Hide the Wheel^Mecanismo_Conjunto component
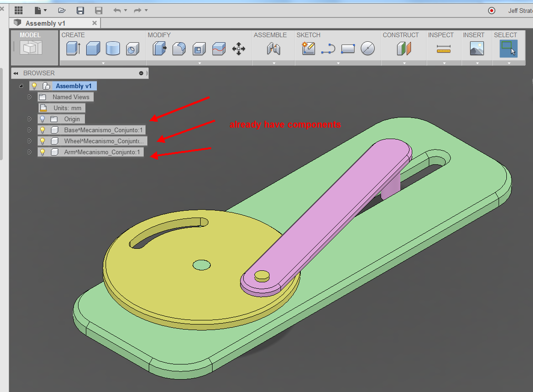This screenshot has width=533, height=392. point(42,141)
